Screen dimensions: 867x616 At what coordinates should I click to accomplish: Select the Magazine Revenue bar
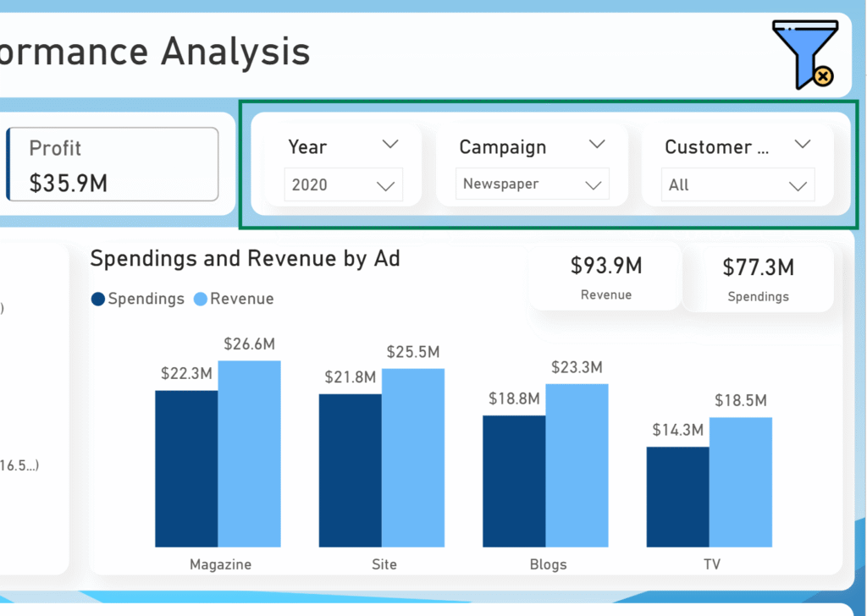point(249,454)
